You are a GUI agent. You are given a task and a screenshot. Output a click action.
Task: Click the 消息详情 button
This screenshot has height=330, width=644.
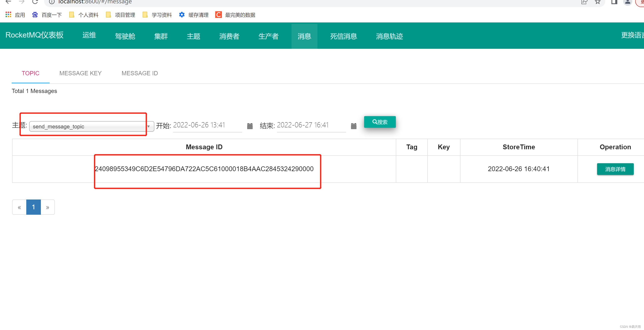[x=615, y=169]
